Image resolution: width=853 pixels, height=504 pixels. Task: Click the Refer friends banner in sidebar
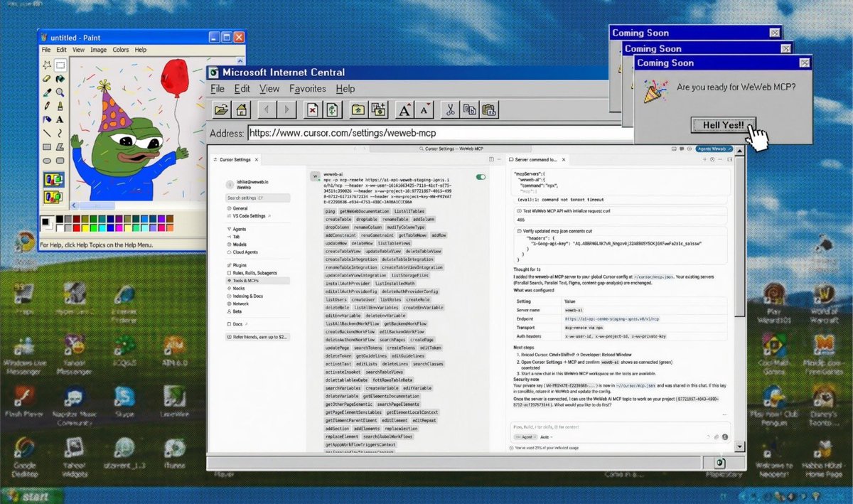click(257, 336)
